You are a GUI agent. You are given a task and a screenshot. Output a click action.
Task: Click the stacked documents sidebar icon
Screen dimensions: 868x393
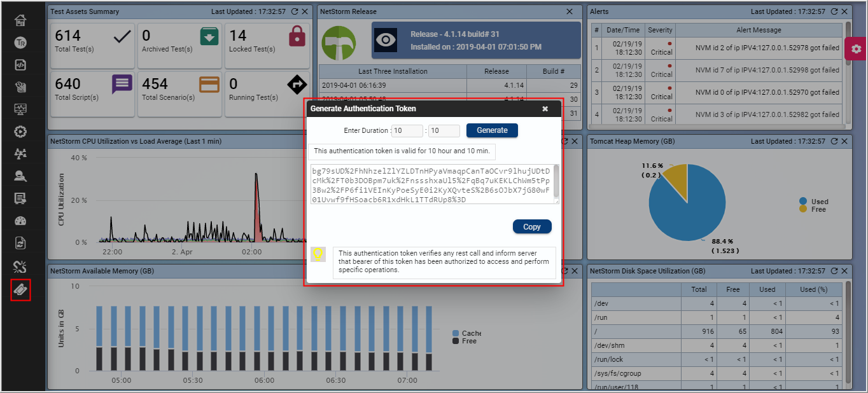(20, 87)
